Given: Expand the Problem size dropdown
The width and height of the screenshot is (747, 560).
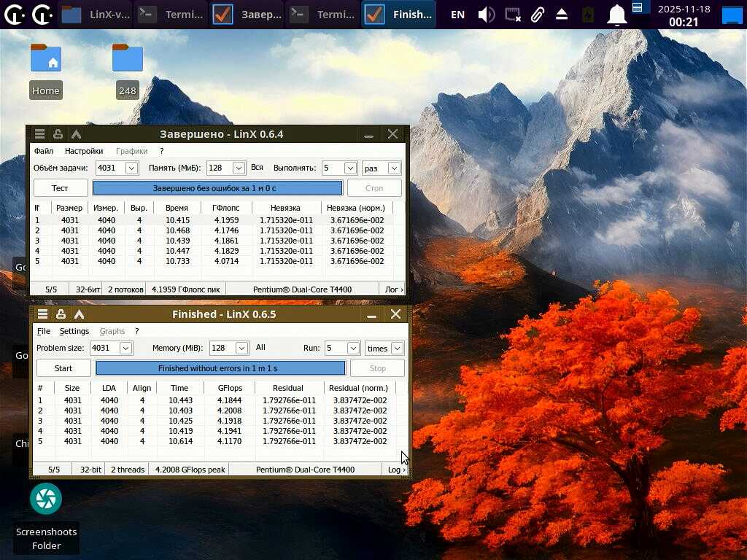Looking at the screenshot, I should tap(125, 348).
